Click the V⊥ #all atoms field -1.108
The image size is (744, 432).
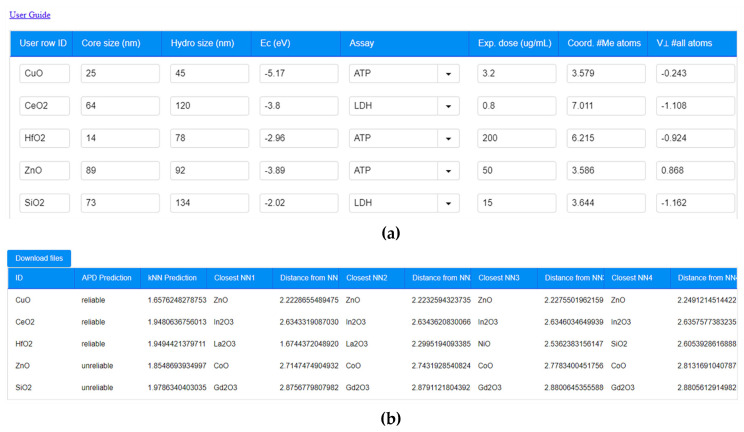(695, 106)
